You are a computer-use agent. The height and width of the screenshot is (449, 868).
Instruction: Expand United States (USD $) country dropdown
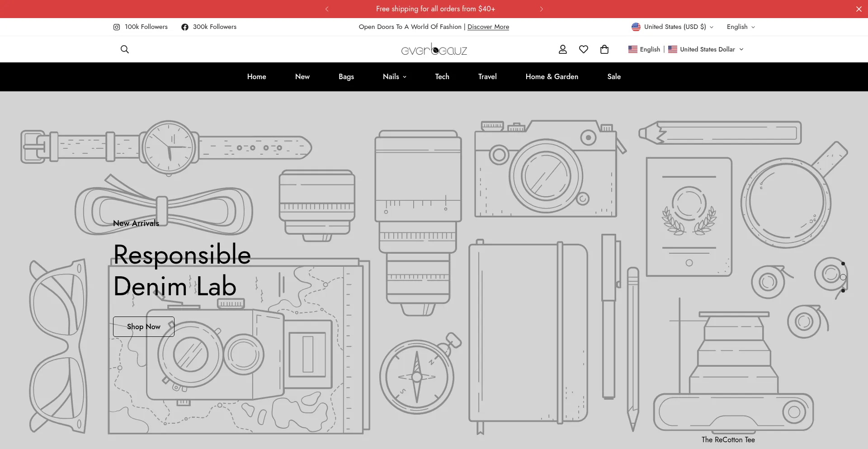[672, 27]
